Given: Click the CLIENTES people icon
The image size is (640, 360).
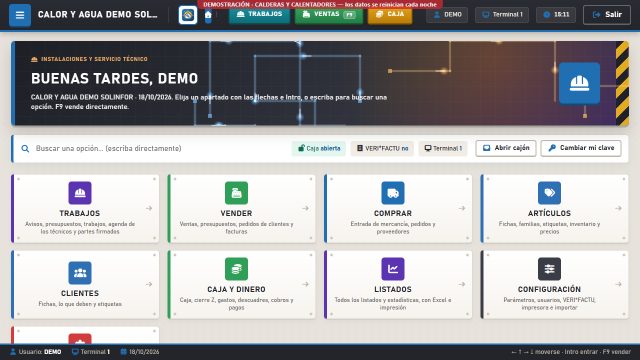Looking at the screenshot, I should (80, 273).
